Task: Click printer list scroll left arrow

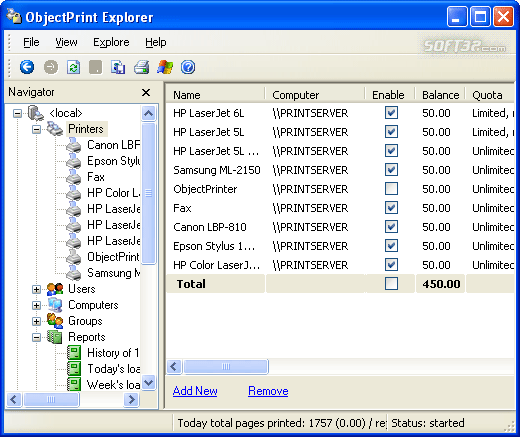Action: point(174,367)
